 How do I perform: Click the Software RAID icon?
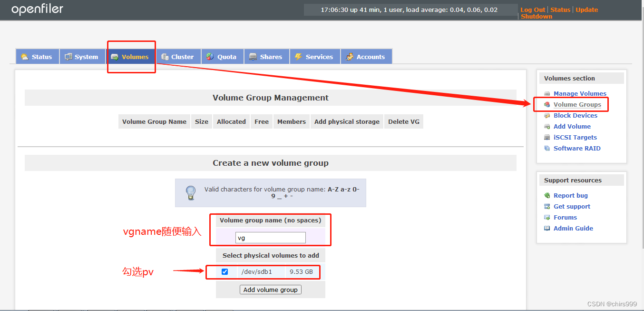click(546, 148)
